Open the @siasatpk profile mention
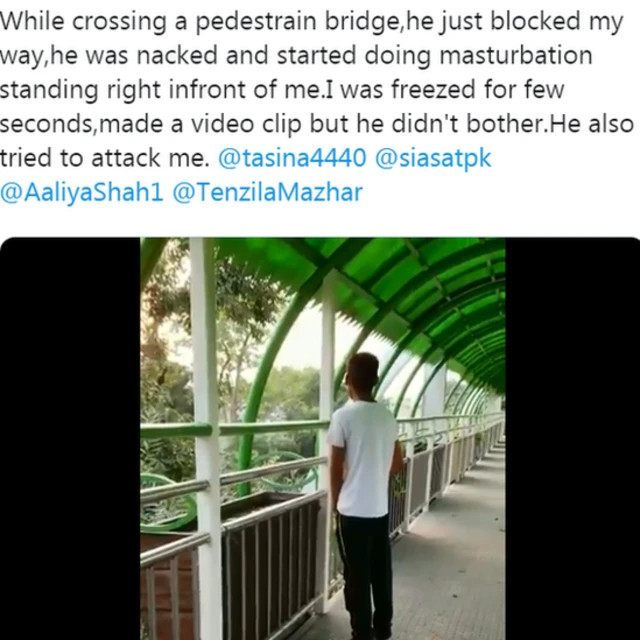Image resolution: width=640 pixels, height=640 pixels. click(433, 159)
